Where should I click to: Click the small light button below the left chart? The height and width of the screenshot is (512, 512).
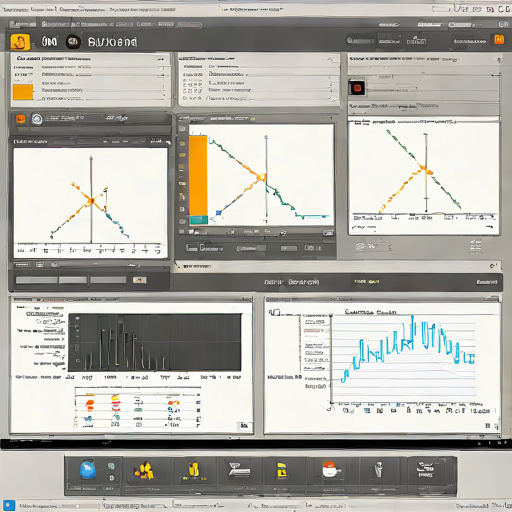point(139,280)
